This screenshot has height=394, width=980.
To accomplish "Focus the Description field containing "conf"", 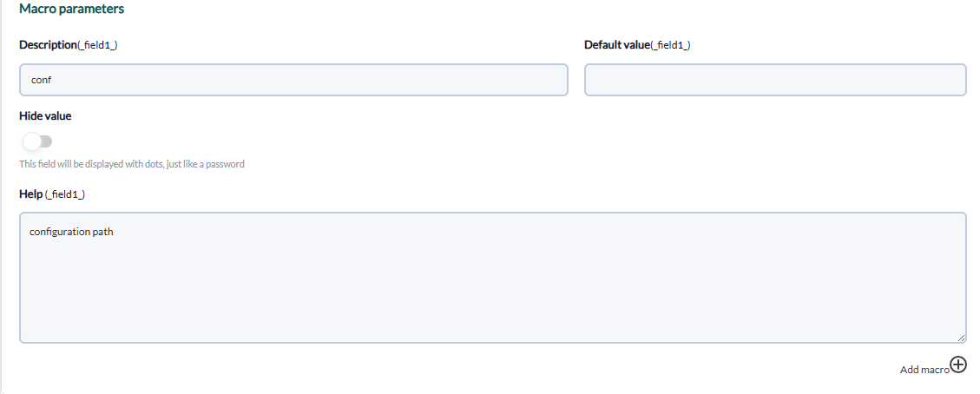I will coord(293,80).
